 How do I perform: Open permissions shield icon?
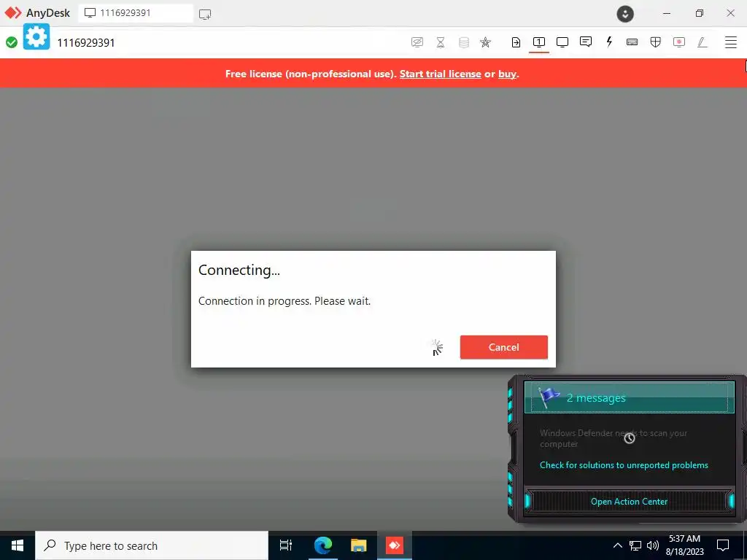[x=656, y=42]
